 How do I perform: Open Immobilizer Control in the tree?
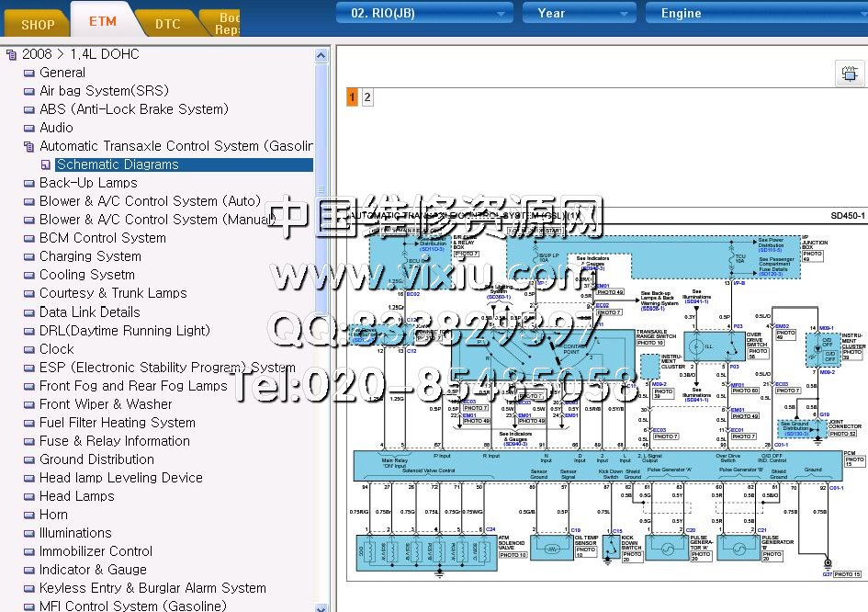(96, 551)
